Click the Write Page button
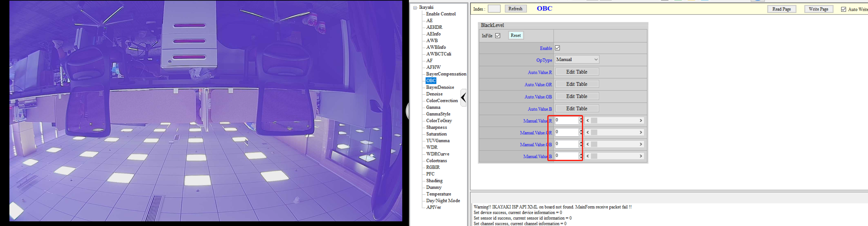 tap(819, 9)
